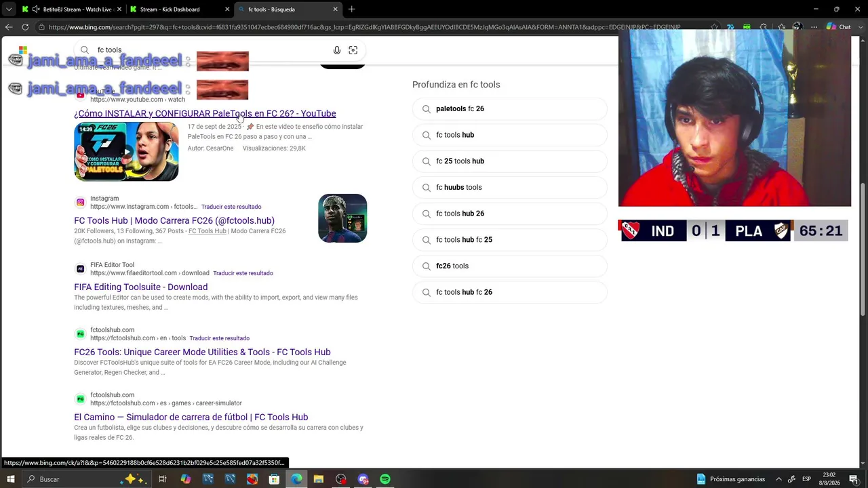Click Traducir este resultado for Instagram result
Screen dimensions: 868x488
pyautogui.click(x=231, y=207)
